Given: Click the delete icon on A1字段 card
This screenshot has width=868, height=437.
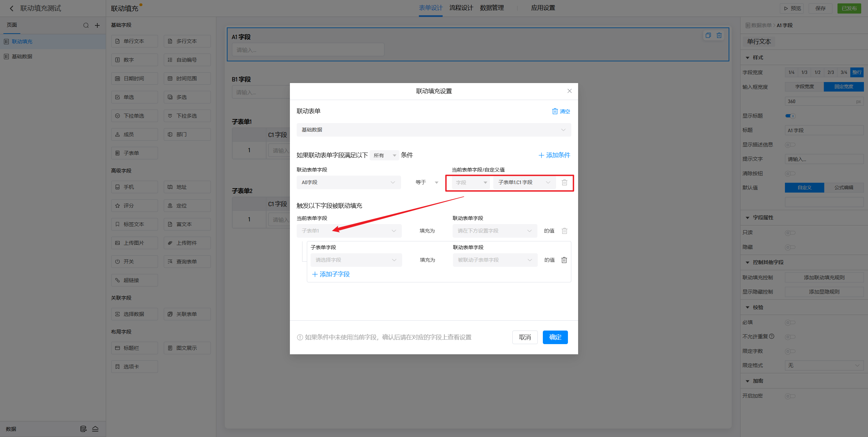Looking at the screenshot, I should tap(719, 35).
